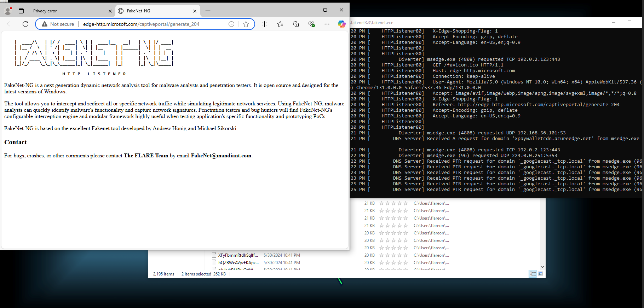Viewport: 644px width, 308px height.
Task: Close the Privacy error tab
Action: click(110, 11)
